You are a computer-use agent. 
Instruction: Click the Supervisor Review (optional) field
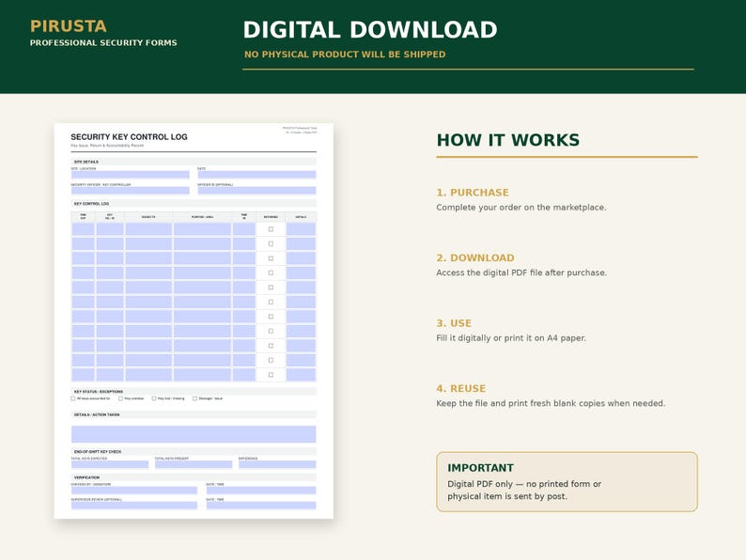[x=134, y=506]
